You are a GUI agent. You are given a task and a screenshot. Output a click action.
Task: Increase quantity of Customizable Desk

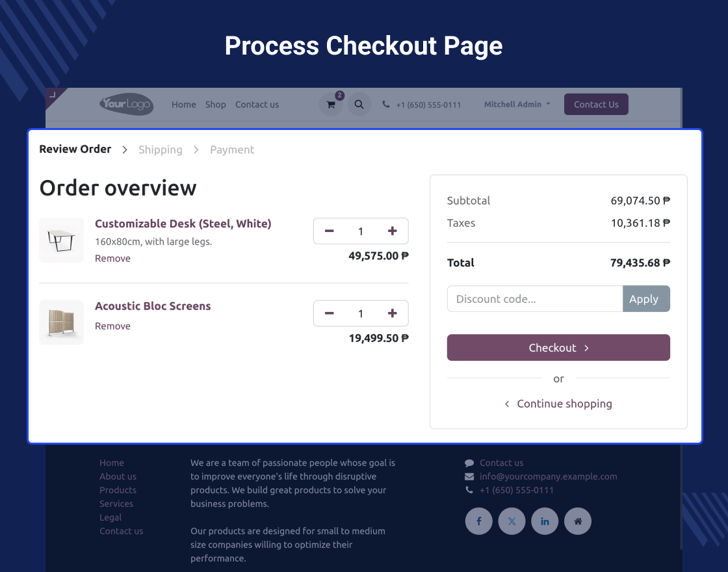pos(393,231)
